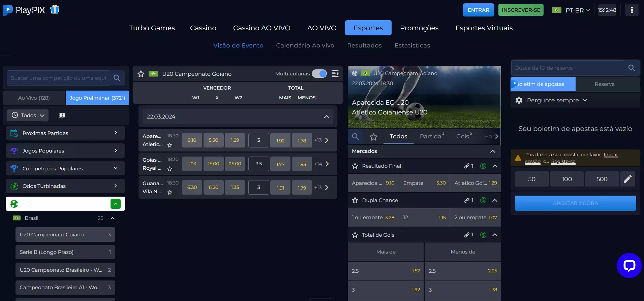Click the bet builder BB icon

coord(62,115)
